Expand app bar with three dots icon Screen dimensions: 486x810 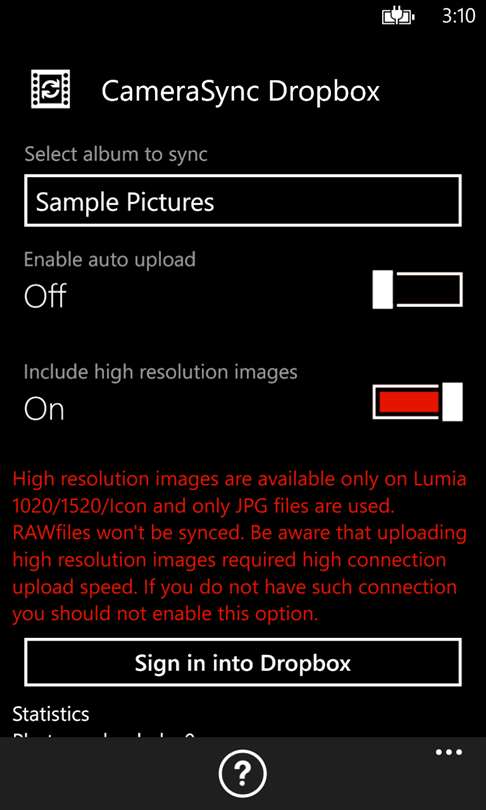[x=448, y=752]
